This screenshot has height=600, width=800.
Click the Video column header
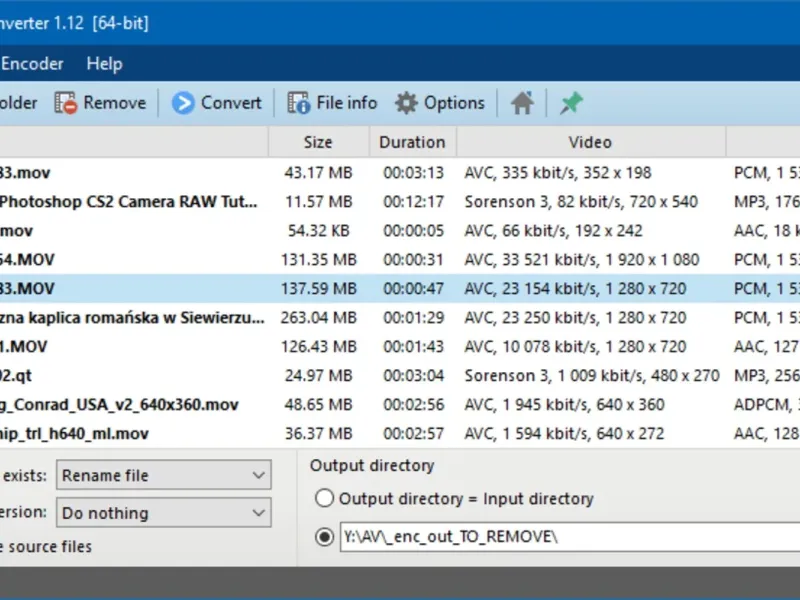point(590,142)
